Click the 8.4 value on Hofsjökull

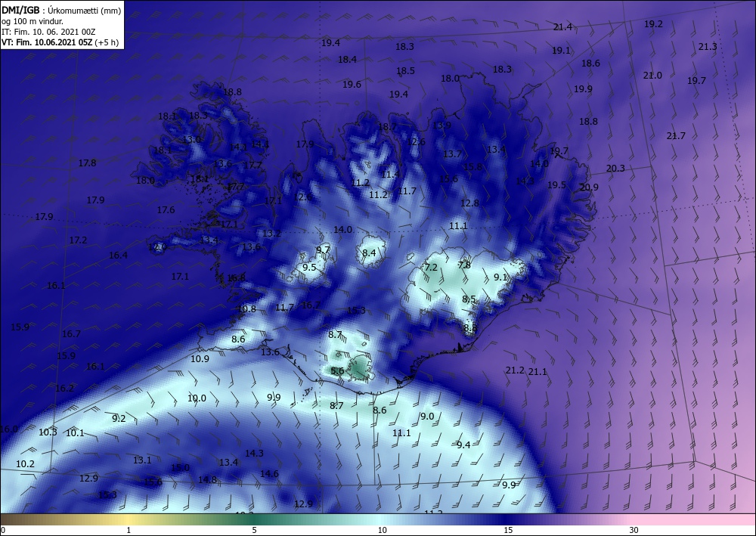pos(369,253)
